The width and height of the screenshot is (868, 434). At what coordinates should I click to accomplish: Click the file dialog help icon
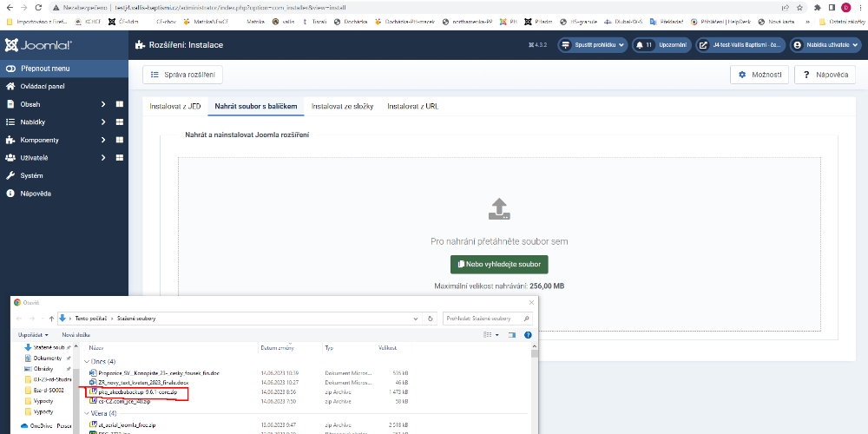click(x=527, y=334)
